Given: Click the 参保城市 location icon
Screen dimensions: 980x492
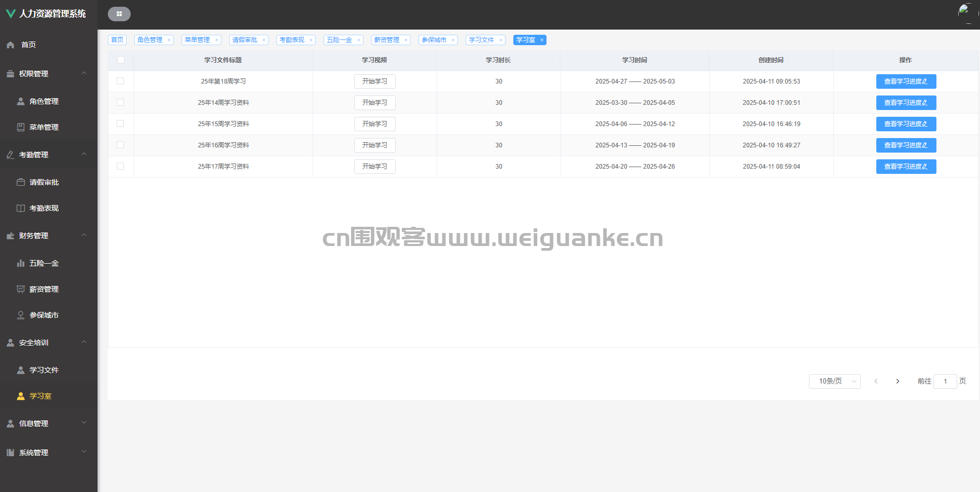Looking at the screenshot, I should click(21, 315).
